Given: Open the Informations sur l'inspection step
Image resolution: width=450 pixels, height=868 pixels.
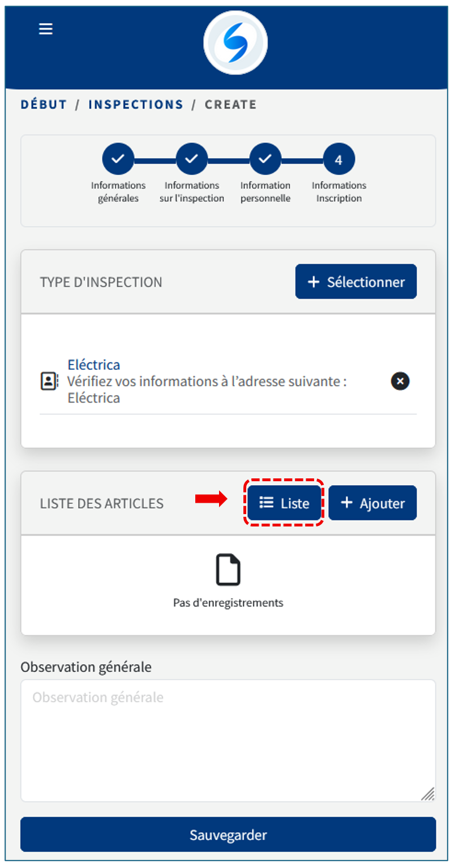Looking at the screenshot, I should (192, 160).
